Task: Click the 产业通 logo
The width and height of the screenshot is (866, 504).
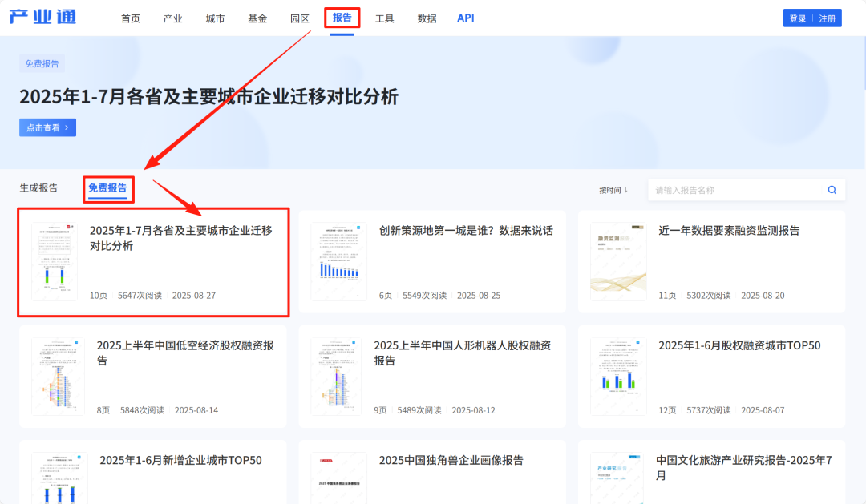Action: tap(42, 17)
